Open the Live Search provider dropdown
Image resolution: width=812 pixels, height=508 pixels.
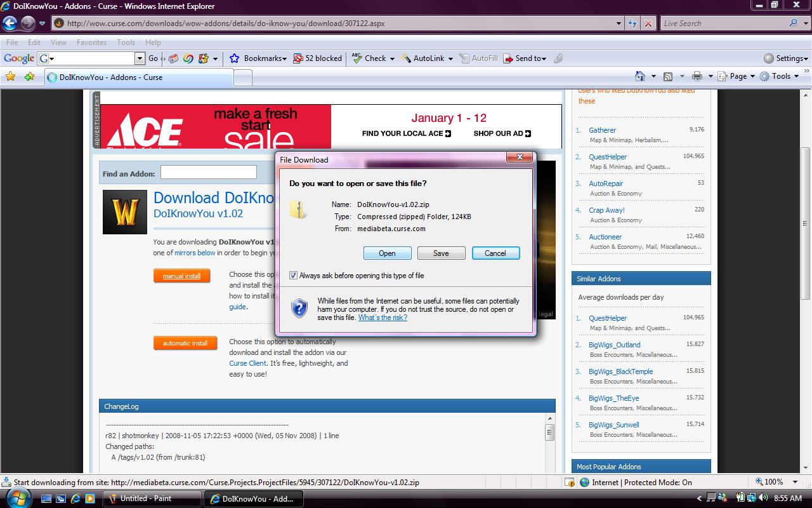804,23
